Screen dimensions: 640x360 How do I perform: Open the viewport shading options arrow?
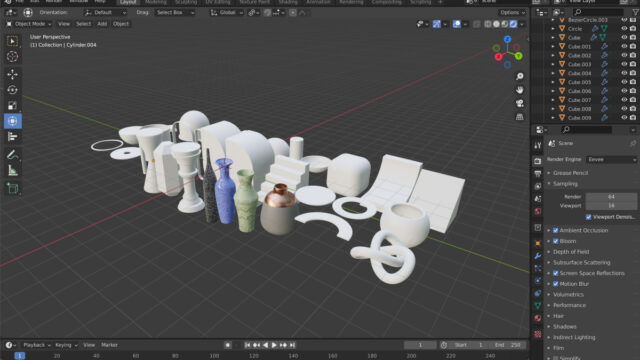[x=522, y=24]
